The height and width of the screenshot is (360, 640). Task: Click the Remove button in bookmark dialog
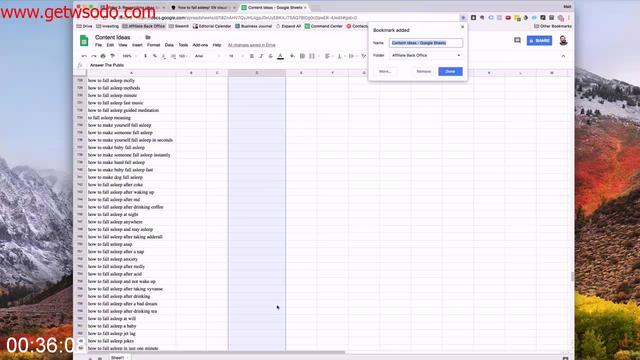pos(424,71)
